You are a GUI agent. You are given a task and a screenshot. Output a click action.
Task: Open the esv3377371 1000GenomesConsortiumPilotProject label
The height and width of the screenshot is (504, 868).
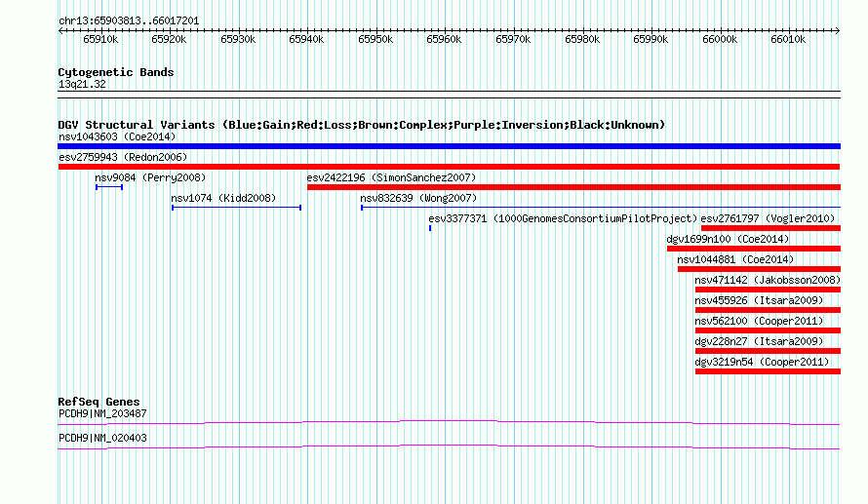point(563,218)
